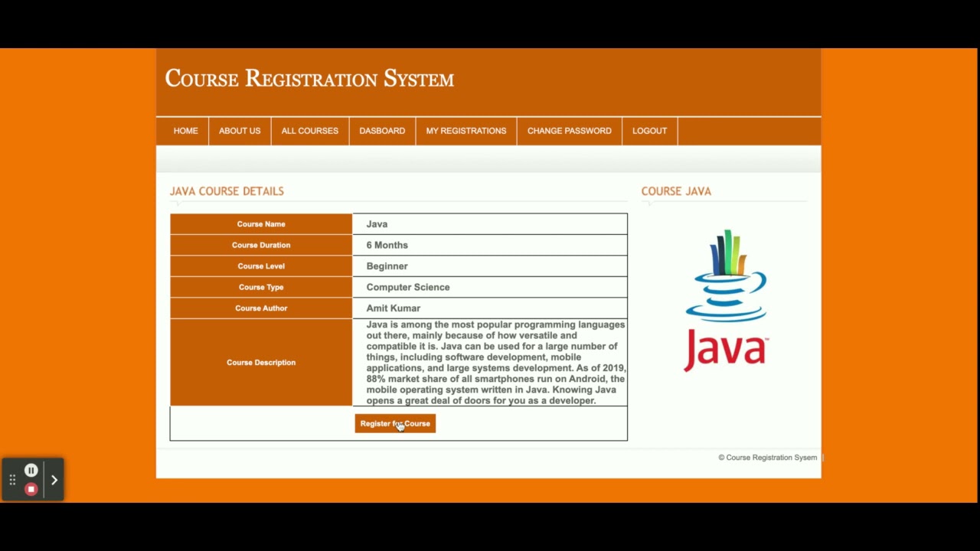The image size is (980, 551).
Task: Select the Course Level label cell
Action: tap(261, 266)
